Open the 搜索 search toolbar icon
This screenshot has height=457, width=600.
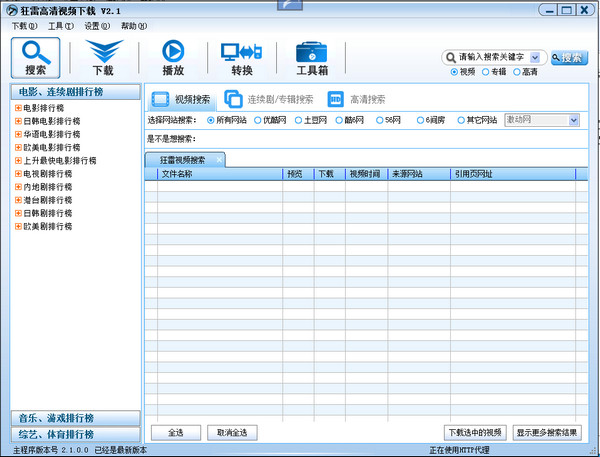(36, 58)
